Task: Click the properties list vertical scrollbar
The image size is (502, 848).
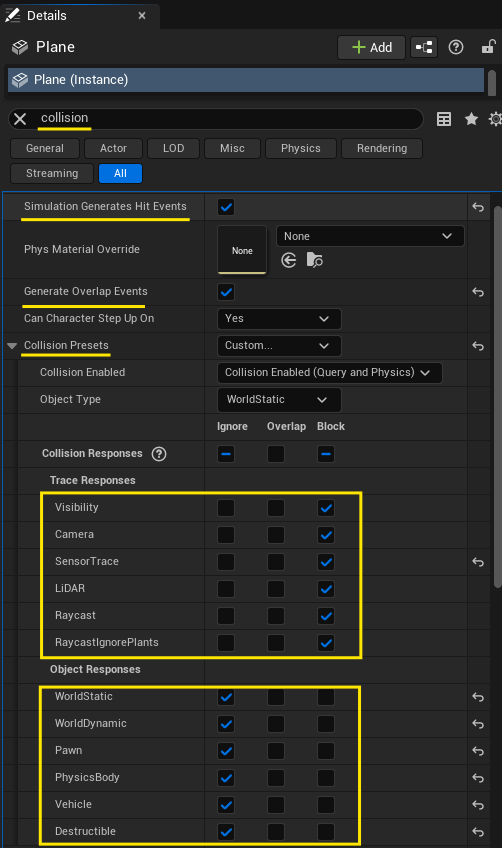Action: [x=498, y=398]
